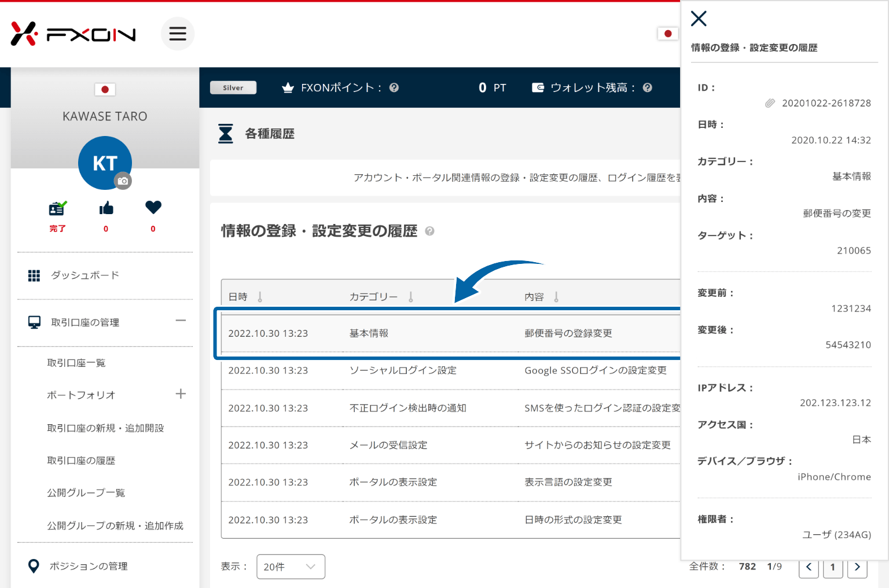
Task: Click the hourglass icon beside 各種履歴
Action: click(225, 133)
